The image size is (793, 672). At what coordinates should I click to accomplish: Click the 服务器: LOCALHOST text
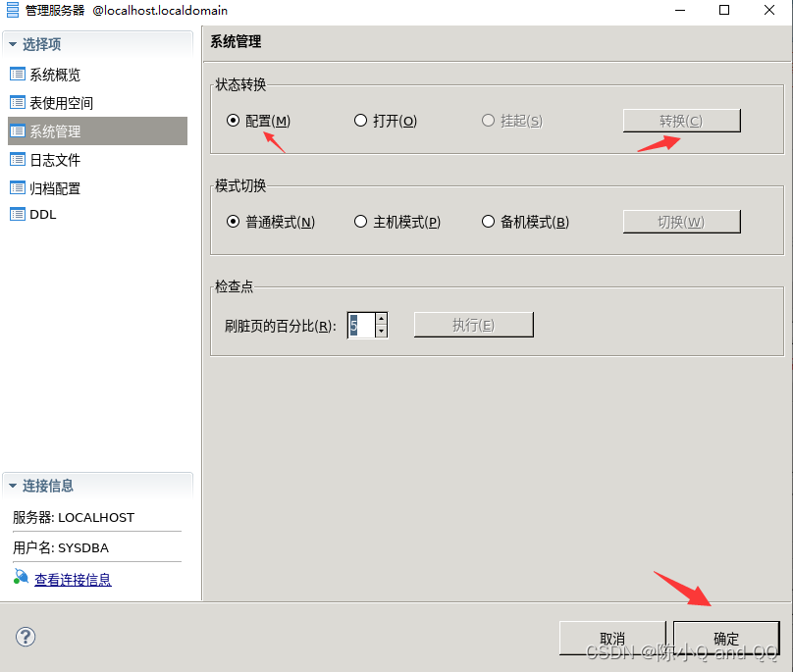click(74, 517)
